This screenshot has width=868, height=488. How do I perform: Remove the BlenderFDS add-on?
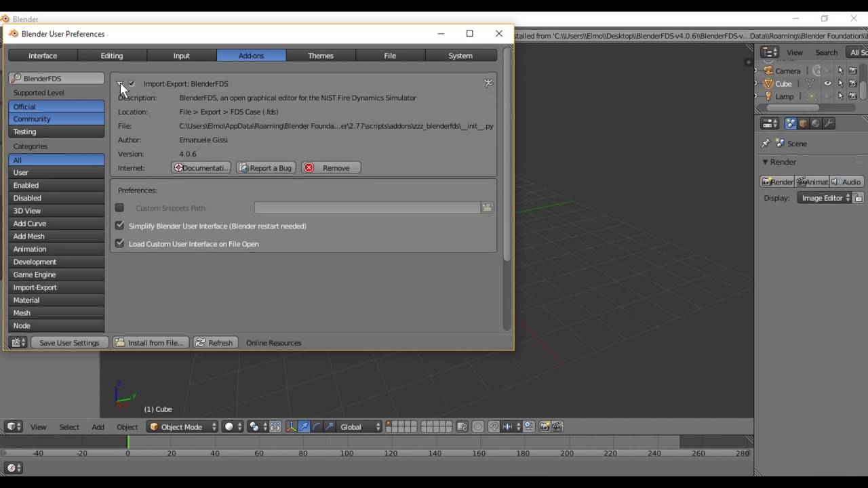click(331, 167)
